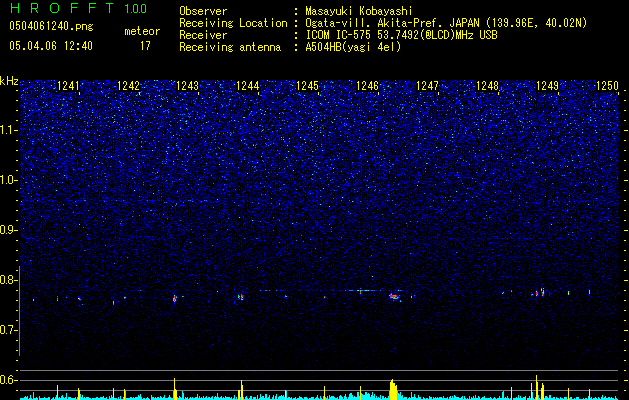Click the ICOM IC-575 receiver details
The height and width of the screenshot is (400, 629).
(x=401, y=35)
